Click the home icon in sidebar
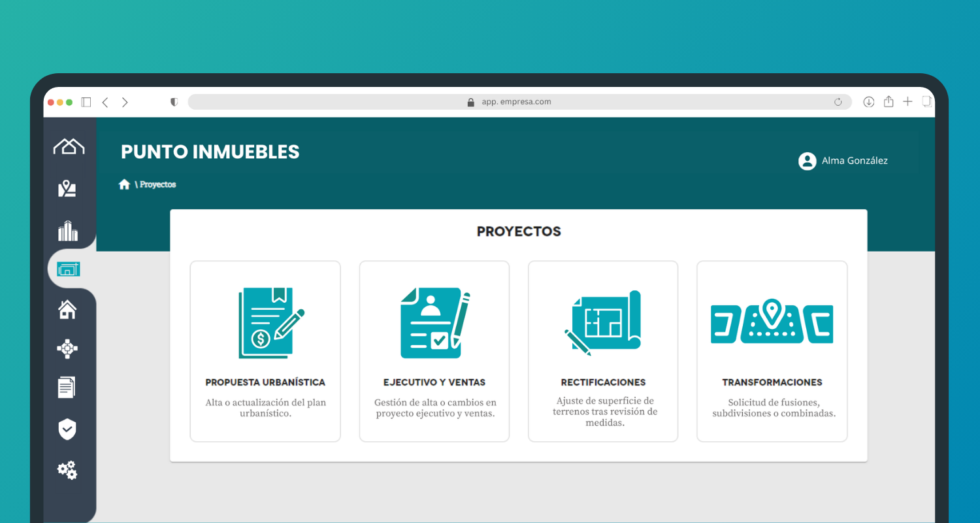Screen dimensions: 980x523 (x=67, y=309)
